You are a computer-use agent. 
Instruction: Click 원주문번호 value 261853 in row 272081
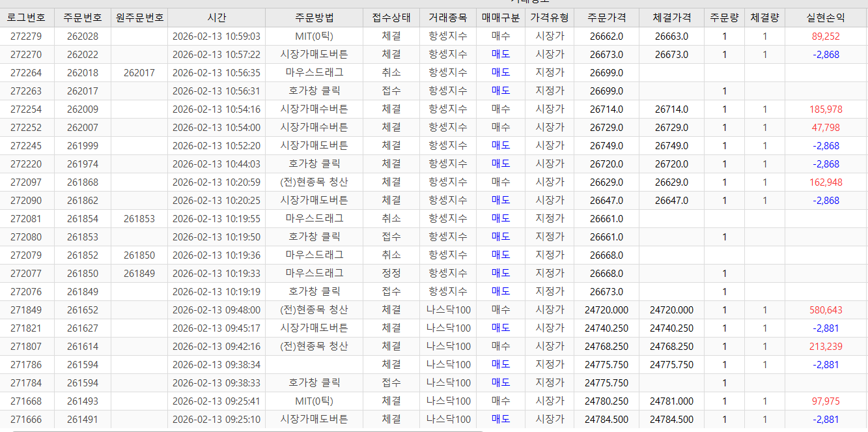[139, 219]
